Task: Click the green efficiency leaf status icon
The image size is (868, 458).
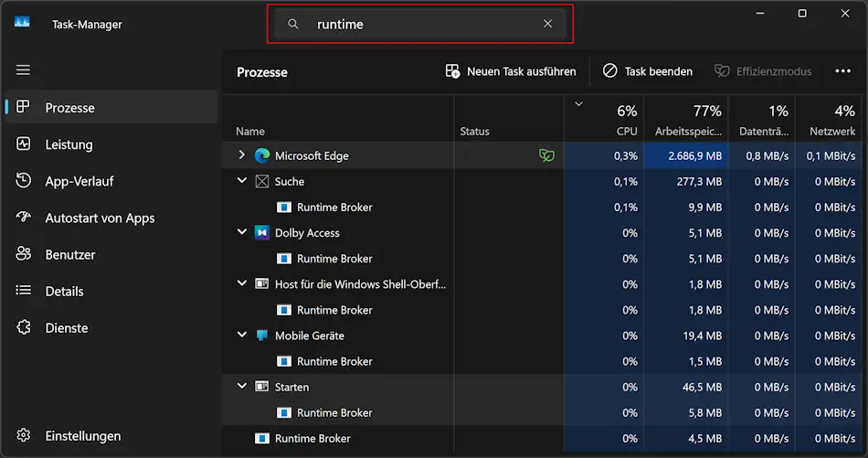Action: (x=546, y=156)
